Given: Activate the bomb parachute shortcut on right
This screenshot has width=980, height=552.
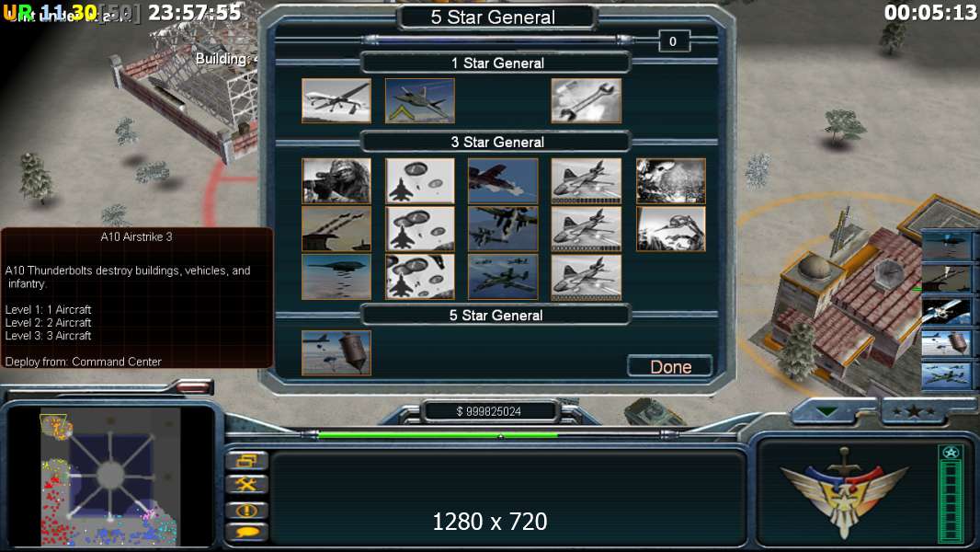Looking at the screenshot, I should tap(946, 343).
